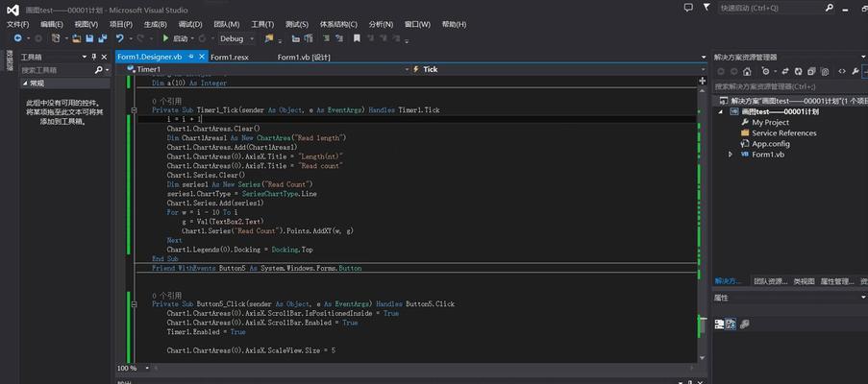Click Solution Explorer show all files icon

pyautogui.click(x=825, y=71)
